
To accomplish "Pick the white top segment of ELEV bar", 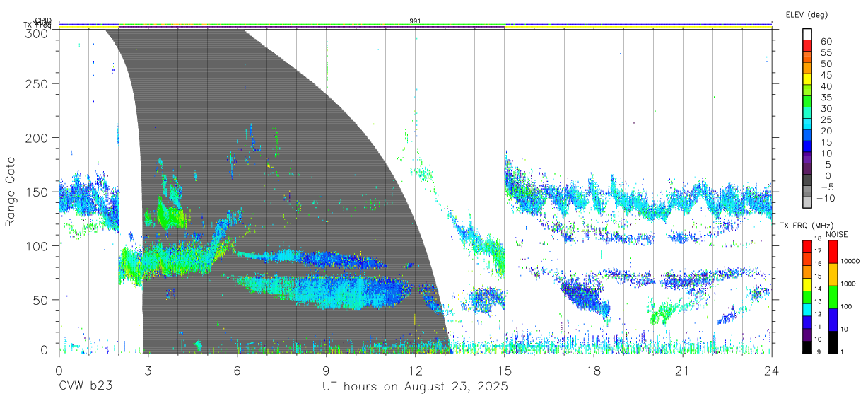I will [x=807, y=35].
